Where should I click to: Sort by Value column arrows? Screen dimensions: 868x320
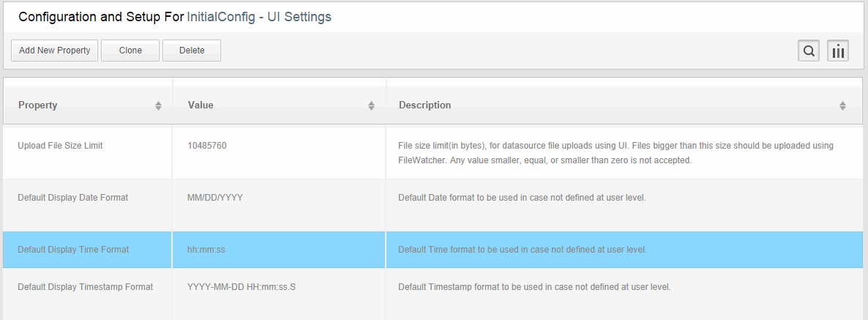(x=372, y=105)
